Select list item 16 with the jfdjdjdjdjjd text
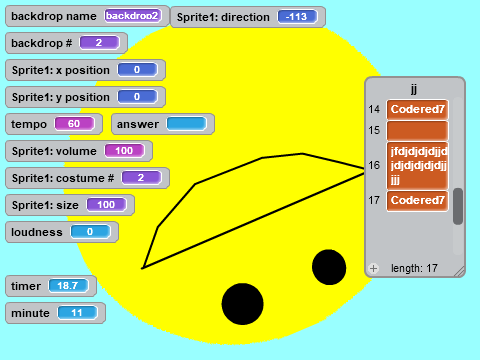Viewport: 480px width, 360px height. click(417, 166)
